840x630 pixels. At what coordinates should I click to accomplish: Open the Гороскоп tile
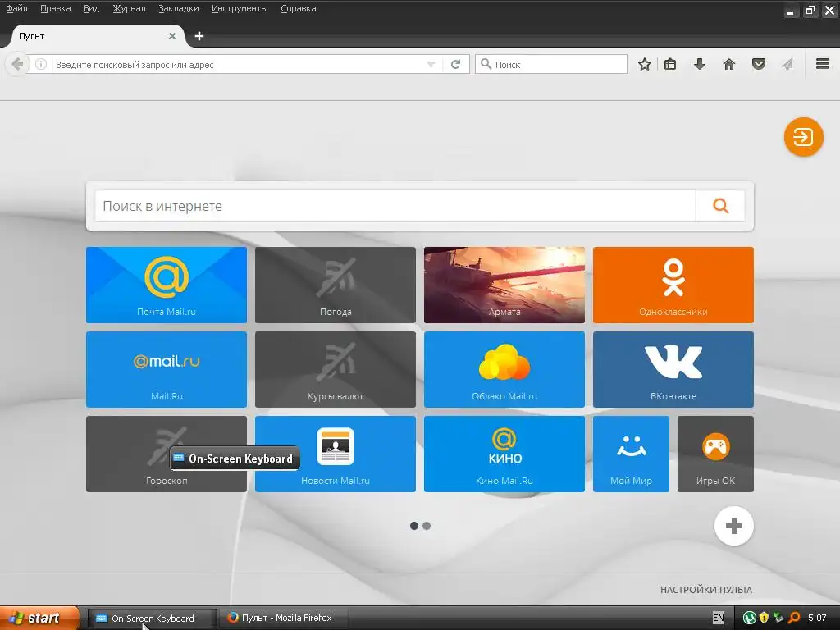tap(167, 454)
